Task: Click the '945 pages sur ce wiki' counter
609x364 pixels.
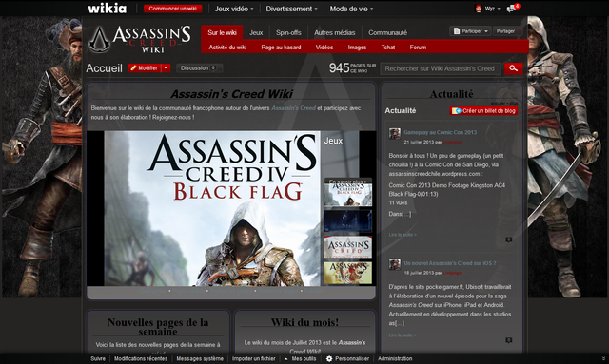Action: (352, 67)
